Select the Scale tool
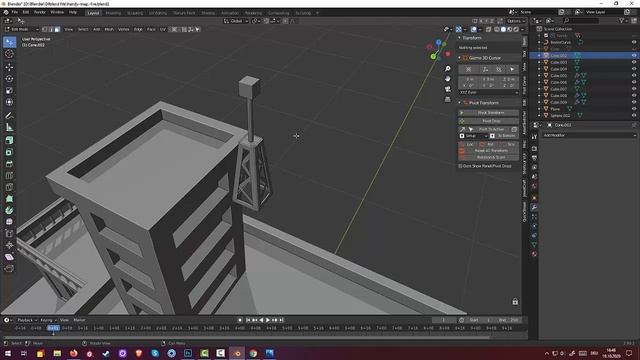The image size is (640, 360). click(9, 91)
